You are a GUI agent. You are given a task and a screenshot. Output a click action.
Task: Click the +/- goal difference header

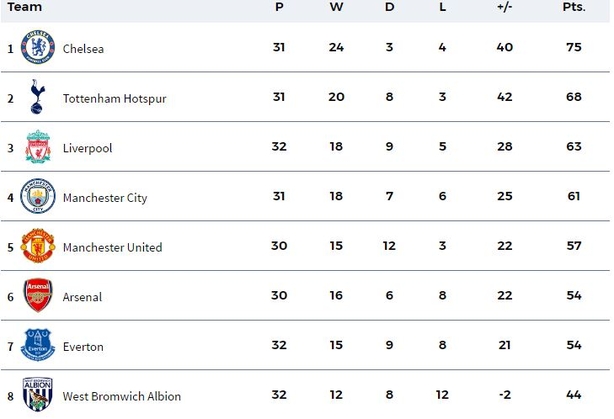tap(505, 7)
